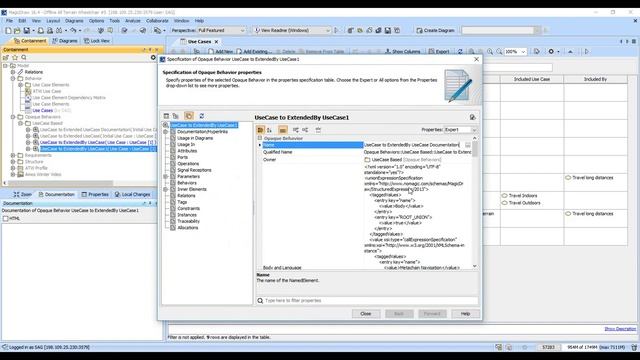
Task: Collapse the Opaque Behavior property group
Action: [x=260, y=138]
